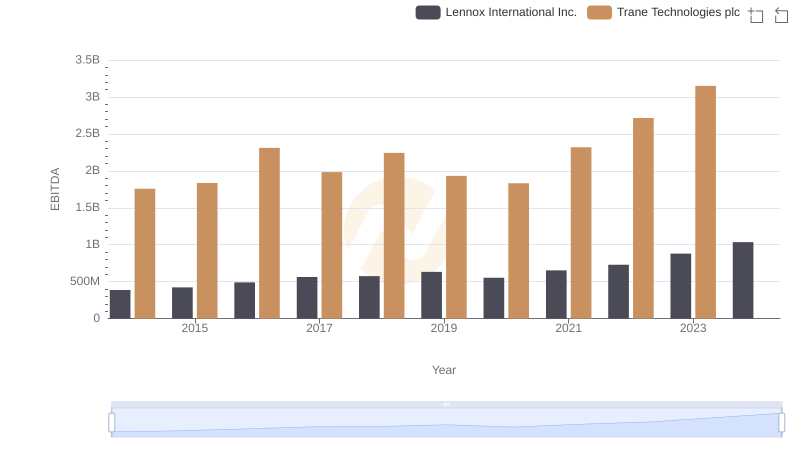Select the Lennox 2024 bar
The image size is (800, 461).
(x=743, y=280)
